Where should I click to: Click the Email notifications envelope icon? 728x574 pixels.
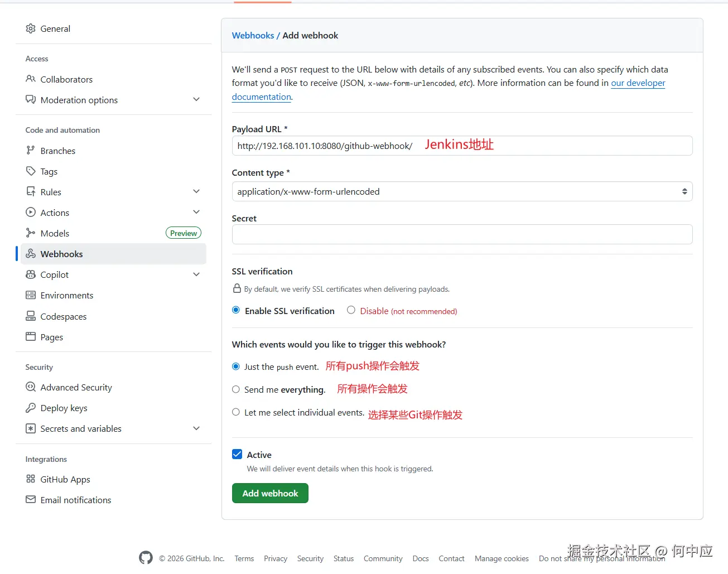(31, 500)
